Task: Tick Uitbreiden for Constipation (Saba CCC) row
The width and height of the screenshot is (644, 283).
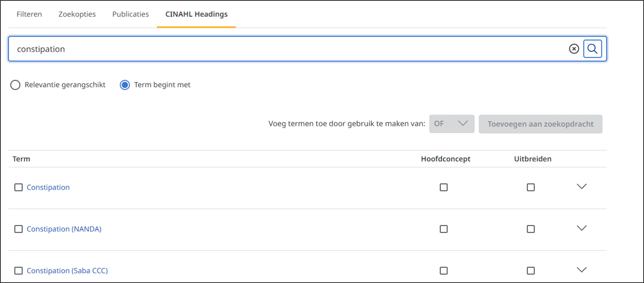Action: point(531,271)
